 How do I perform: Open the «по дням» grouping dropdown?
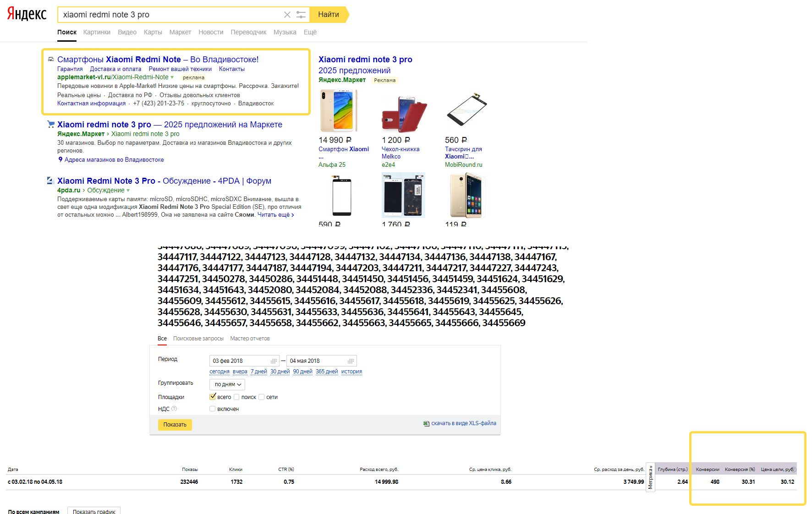click(227, 384)
